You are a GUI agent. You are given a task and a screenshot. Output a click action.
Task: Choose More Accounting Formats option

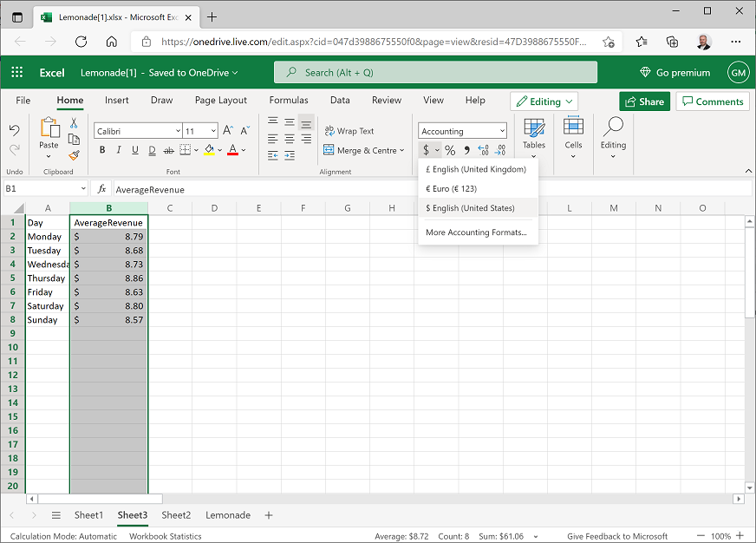click(x=476, y=232)
